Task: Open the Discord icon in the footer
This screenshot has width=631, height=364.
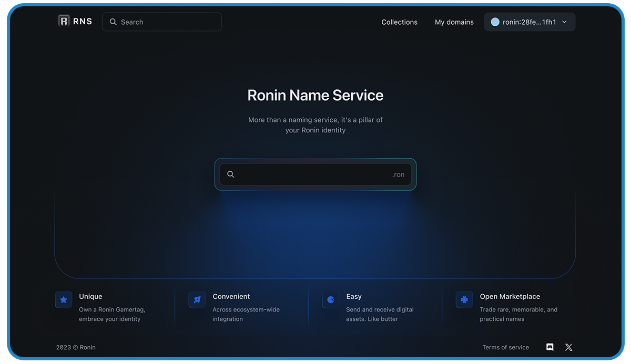Action: 550,347
